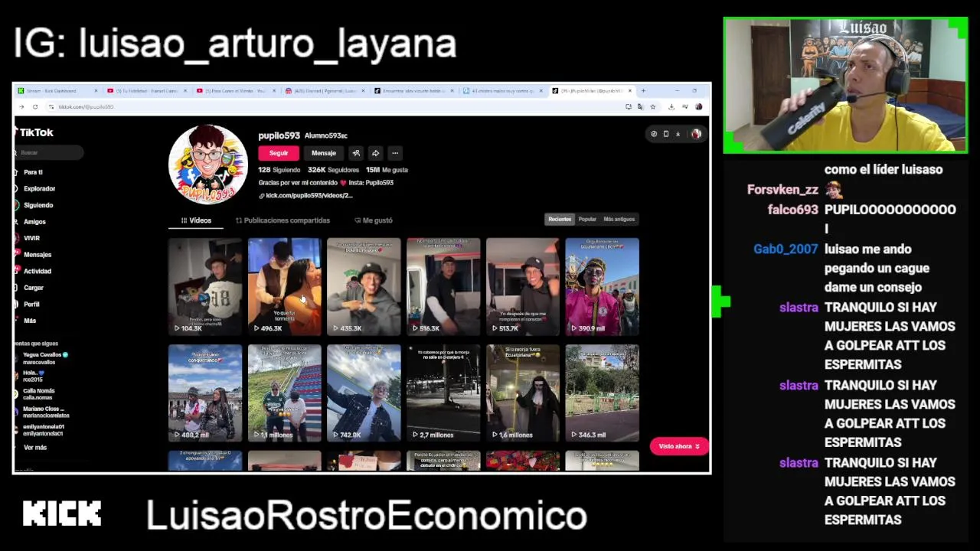Open the video with 435.3K views
Viewport: 980px width, 551px height.
pyautogui.click(x=364, y=286)
